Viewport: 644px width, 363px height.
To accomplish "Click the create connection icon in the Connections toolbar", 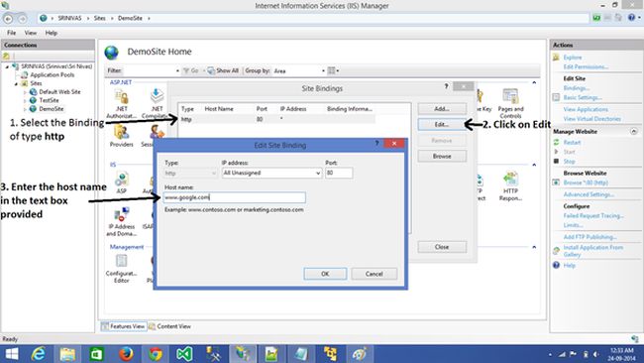I will 7,56.
